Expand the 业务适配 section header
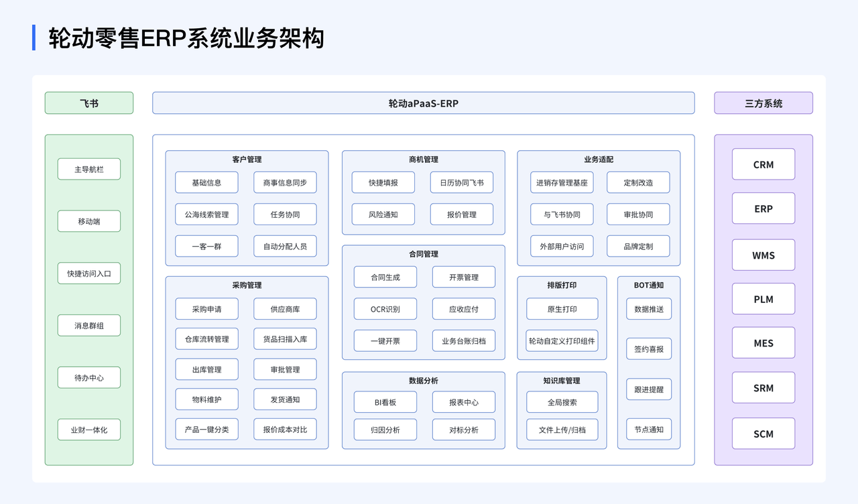Screen dimensions: 858x504 [598, 160]
